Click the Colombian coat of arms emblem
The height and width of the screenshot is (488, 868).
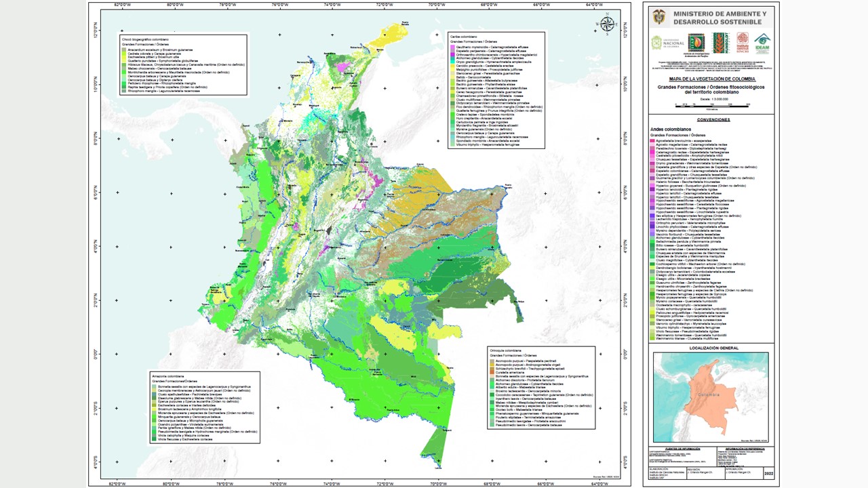tap(658, 17)
